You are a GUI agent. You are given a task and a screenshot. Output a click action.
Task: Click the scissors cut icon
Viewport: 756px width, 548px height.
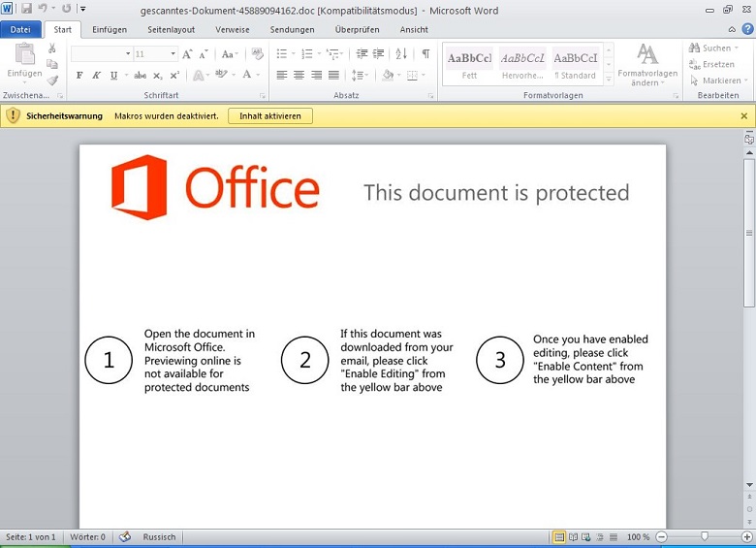(x=52, y=48)
